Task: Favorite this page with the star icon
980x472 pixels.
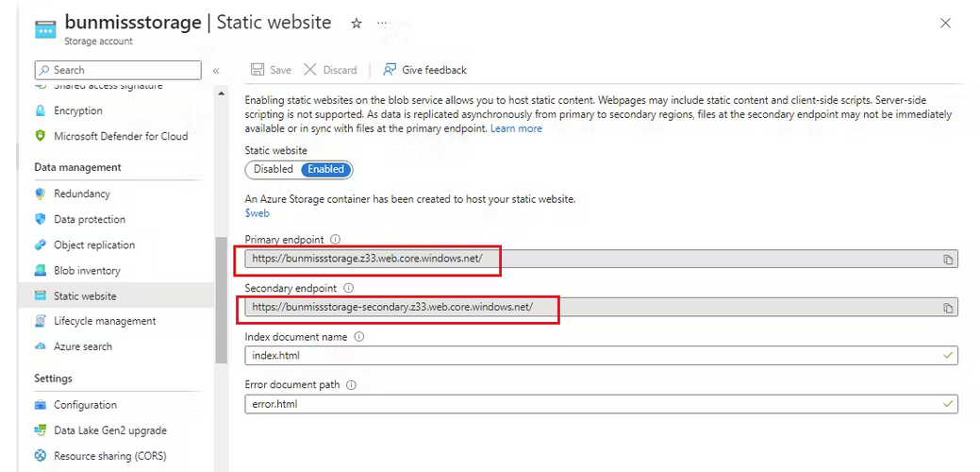Action: (x=357, y=24)
